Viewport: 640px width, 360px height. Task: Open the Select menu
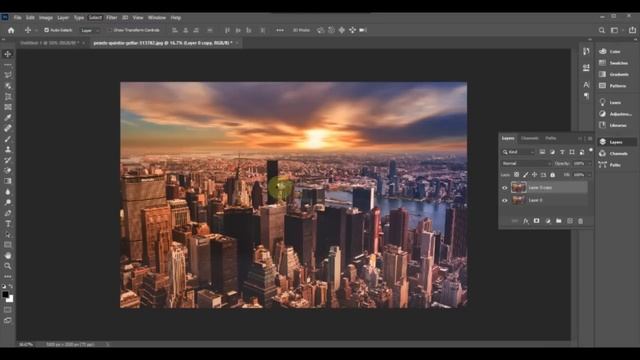95,18
